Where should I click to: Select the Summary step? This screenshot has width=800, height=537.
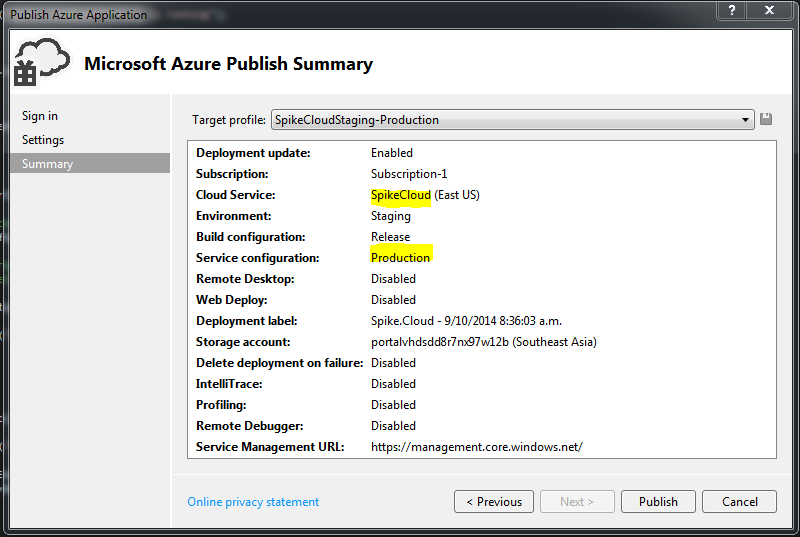90,163
